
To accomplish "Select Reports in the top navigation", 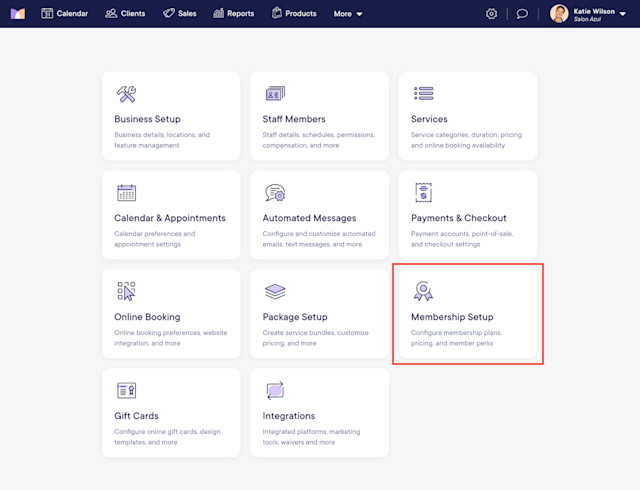I will pyautogui.click(x=233, y=13).
